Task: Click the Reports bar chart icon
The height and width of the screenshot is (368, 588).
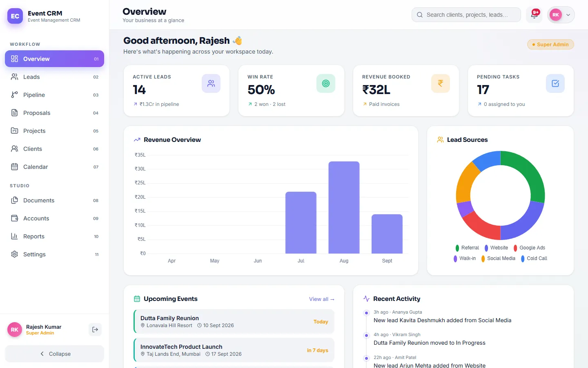Action: [15, 236]
